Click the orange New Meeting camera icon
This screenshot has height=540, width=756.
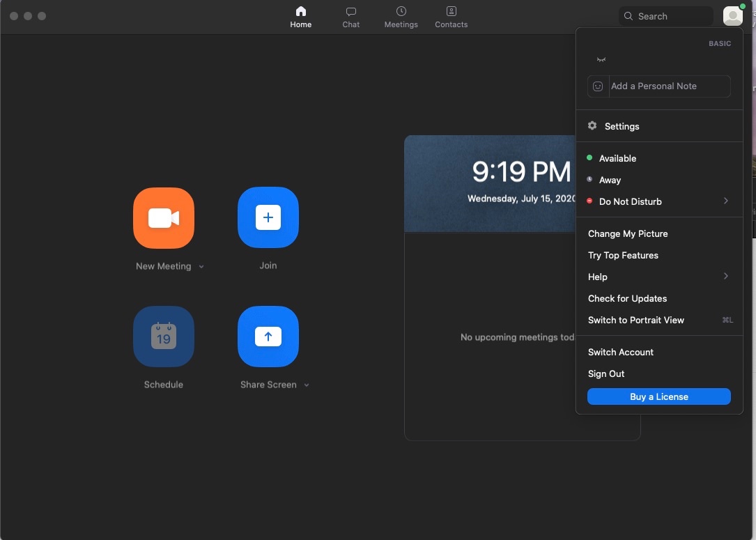pos(164,218)
